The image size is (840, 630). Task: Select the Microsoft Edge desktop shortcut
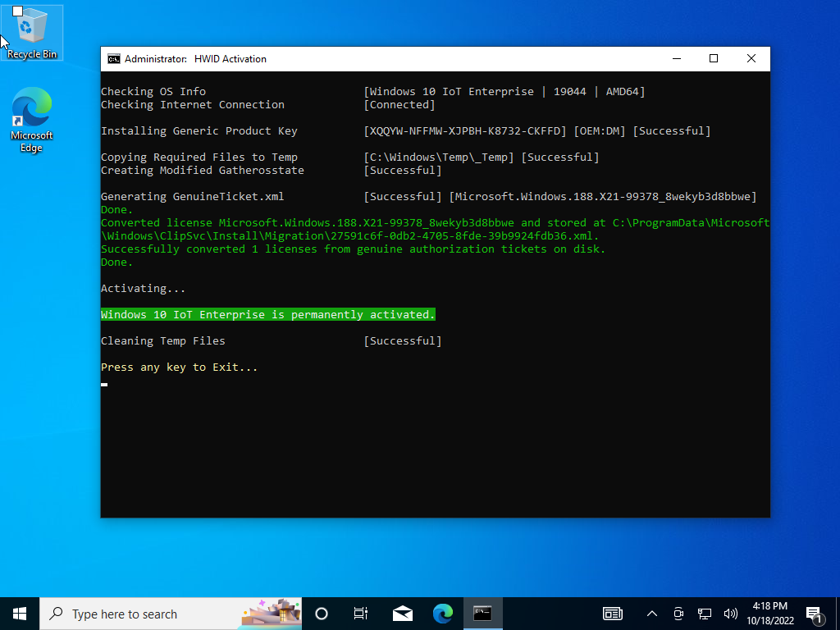click(32, 120)
